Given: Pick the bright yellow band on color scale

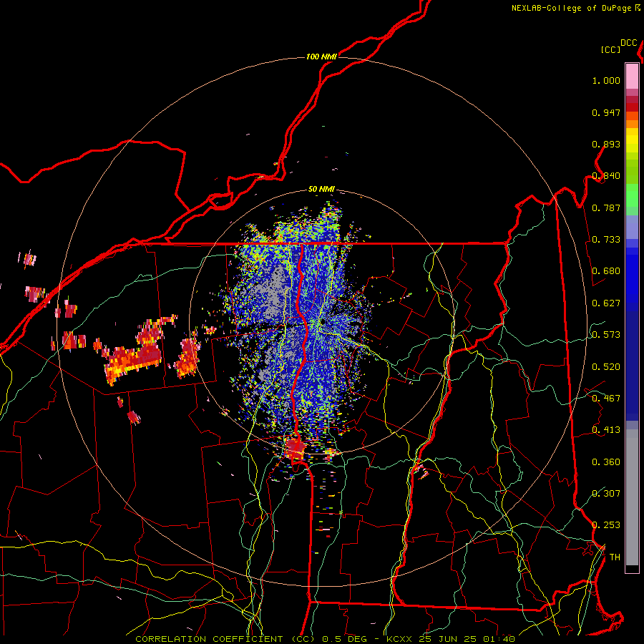Looking at the screenshot, I should click(632, 140).
